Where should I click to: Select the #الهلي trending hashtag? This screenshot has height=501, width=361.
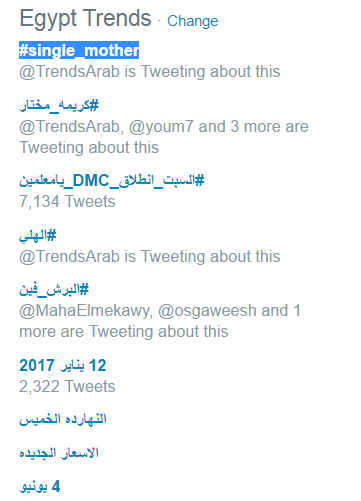point(38,236)
